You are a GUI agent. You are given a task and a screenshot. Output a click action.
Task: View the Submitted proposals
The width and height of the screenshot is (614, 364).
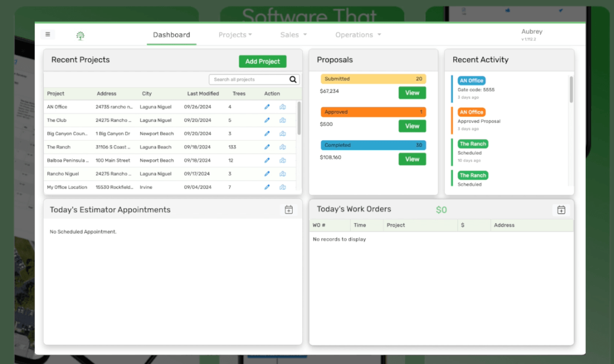(412, 93)
